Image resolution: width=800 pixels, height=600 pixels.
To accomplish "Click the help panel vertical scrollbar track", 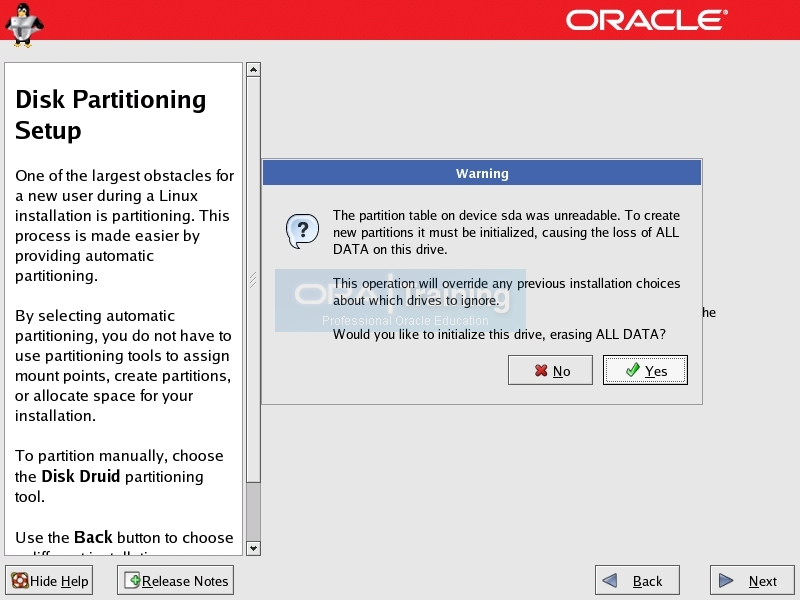I will [x=254, y=309].
